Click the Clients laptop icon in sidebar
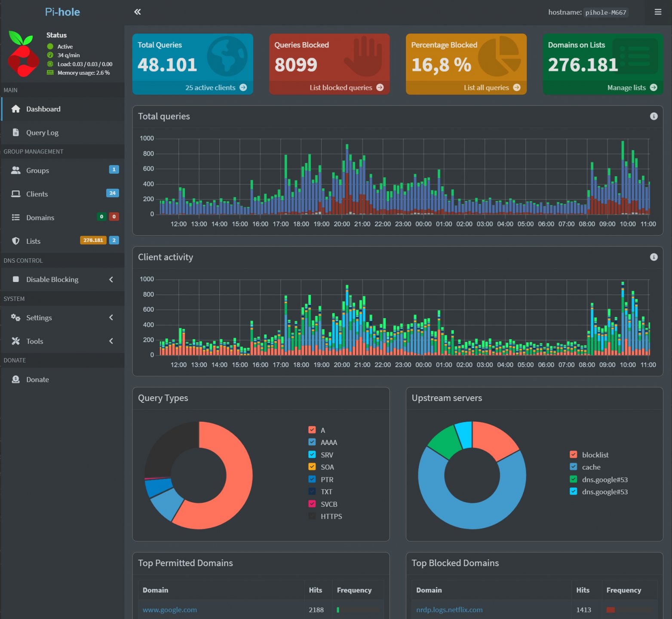 [16, 194]
